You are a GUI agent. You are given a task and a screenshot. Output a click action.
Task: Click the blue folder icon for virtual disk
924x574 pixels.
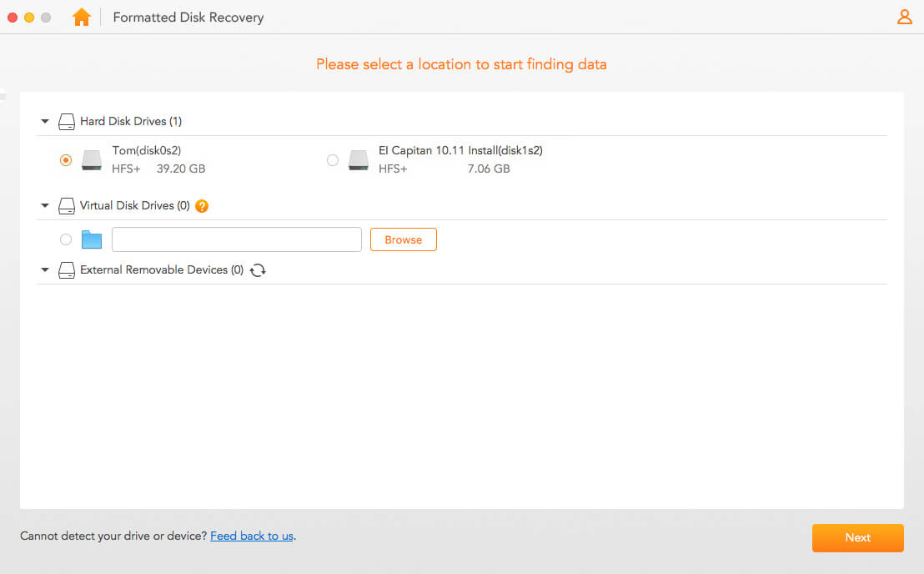[x=92, y=240]
